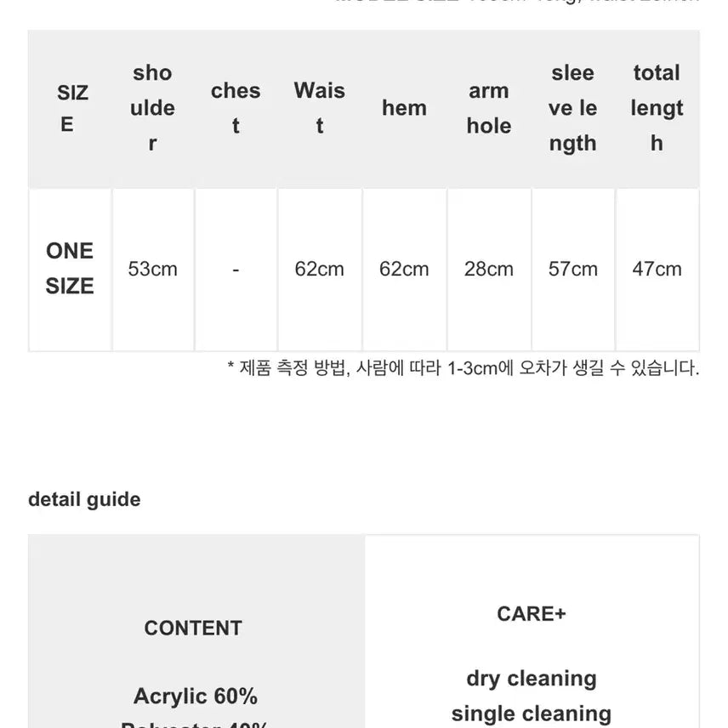Select the detail guide heading
This screenshot has width=728, height=728.
click(84, 500)
